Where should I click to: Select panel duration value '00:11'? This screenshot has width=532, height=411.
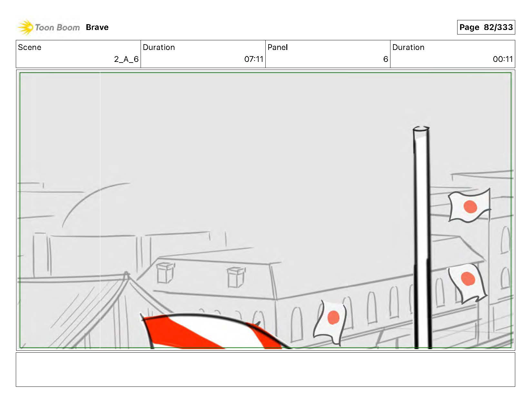[503, 59]
